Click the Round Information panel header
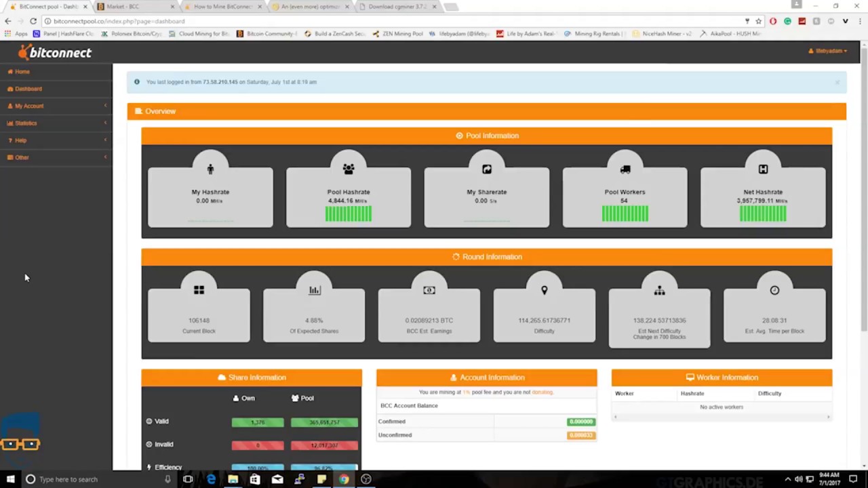 [x=486, y=257]
